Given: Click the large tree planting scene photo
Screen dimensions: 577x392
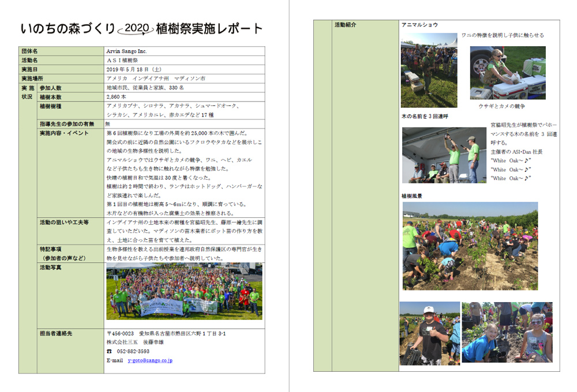Looking at the screenshot, I should (470, 246).
